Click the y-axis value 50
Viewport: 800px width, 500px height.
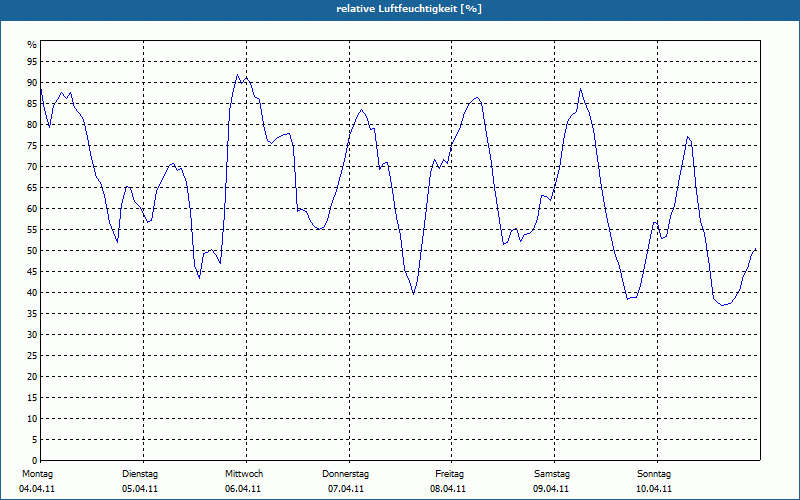32,251
